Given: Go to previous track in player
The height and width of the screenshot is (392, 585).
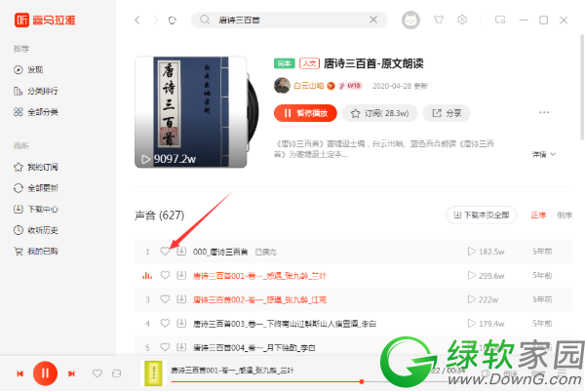Looking at the screenshot, I should [20, 373].
